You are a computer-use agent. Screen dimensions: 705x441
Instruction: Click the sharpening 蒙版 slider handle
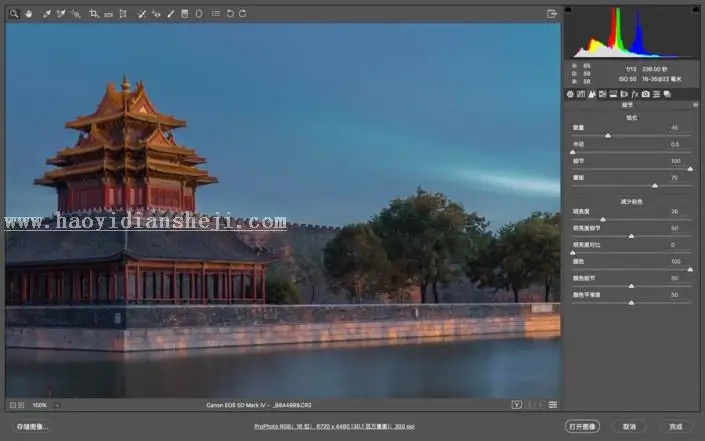click(655, 185)
